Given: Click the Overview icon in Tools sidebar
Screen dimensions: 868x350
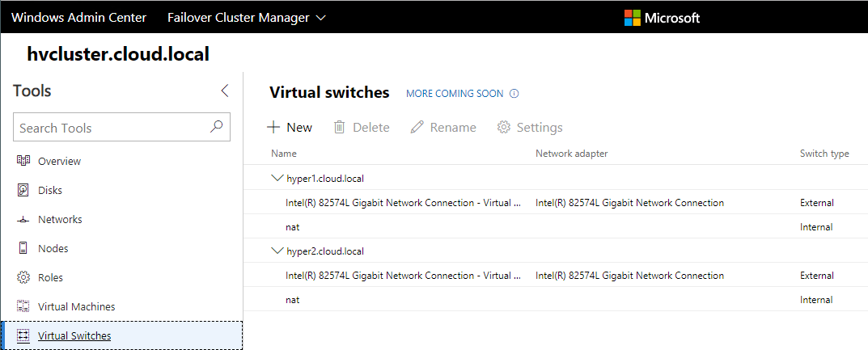Looking at the screenshot, I should 23,161.
